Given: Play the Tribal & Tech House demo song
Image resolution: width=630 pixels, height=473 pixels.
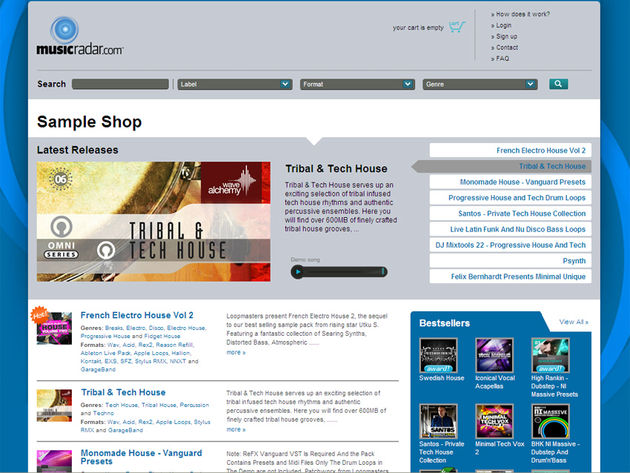Looking at the screenshot, I should click(298, 272).
